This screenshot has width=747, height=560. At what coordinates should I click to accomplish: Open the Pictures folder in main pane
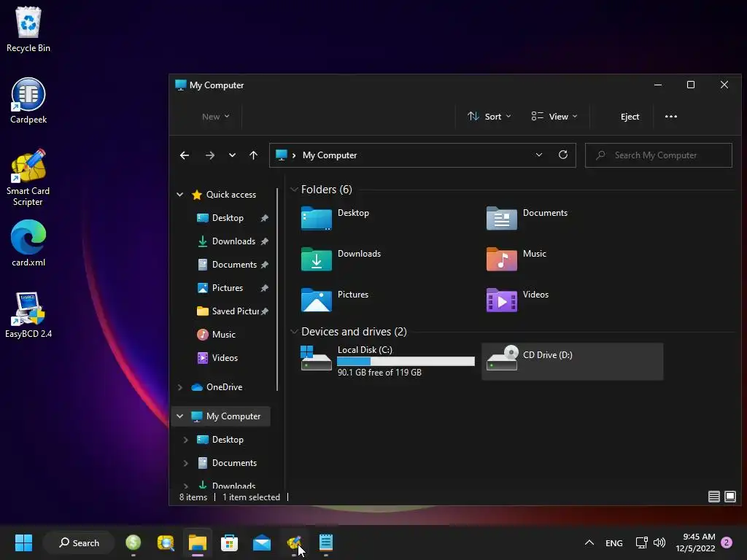click(335, 300)
